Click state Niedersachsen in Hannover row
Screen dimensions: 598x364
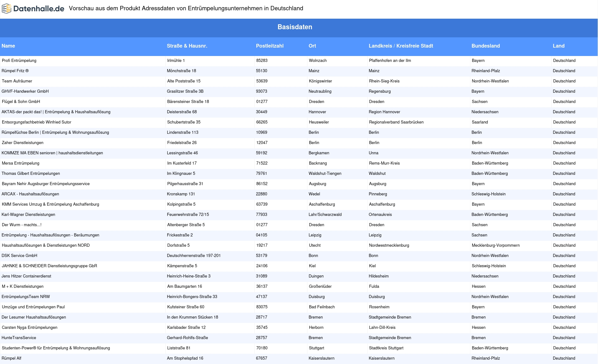coord(485,112)
